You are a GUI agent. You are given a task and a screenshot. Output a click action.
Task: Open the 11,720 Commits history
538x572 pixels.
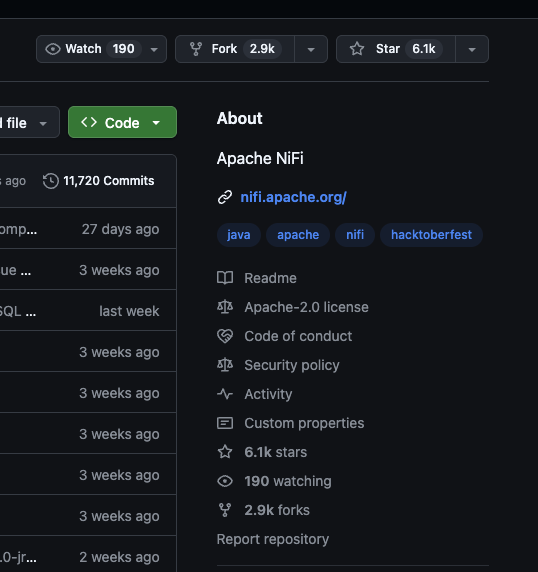point(98,181)
